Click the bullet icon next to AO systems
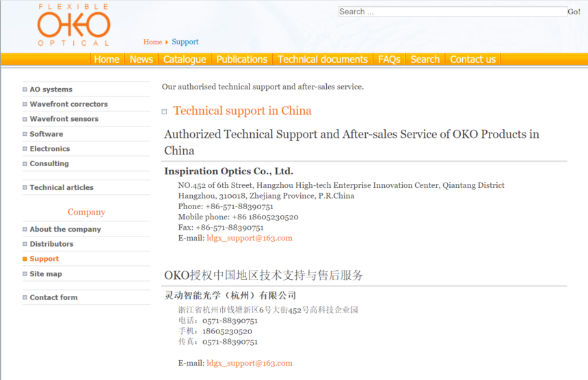The image size is (588, 380). pyautogui.click(x=25, y=90)
